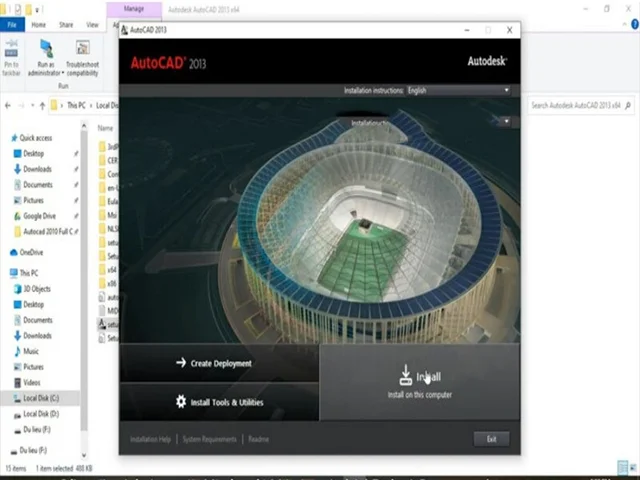This screenshot has height=480, width=640.
Task: Click the arrow icon beside Create Deployment
Action: [181, 362]
